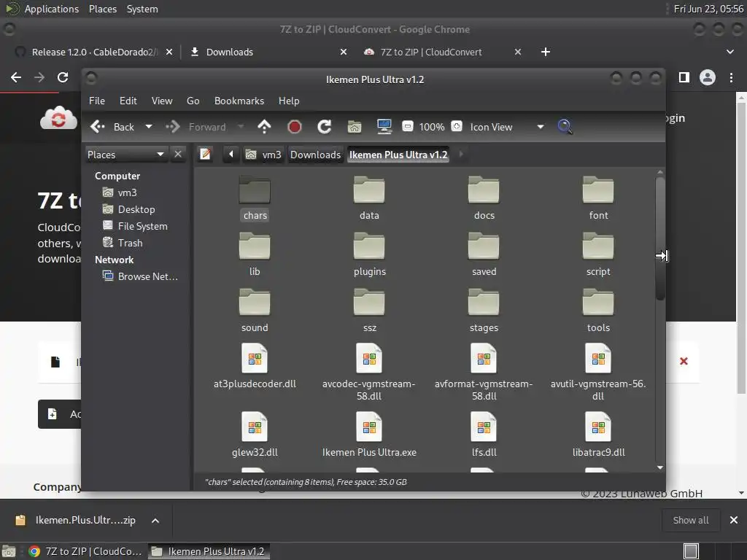The width and height of the screenshot is (747, 560).
Task: Select the tools folder
Action: click(x=598, y=310)
